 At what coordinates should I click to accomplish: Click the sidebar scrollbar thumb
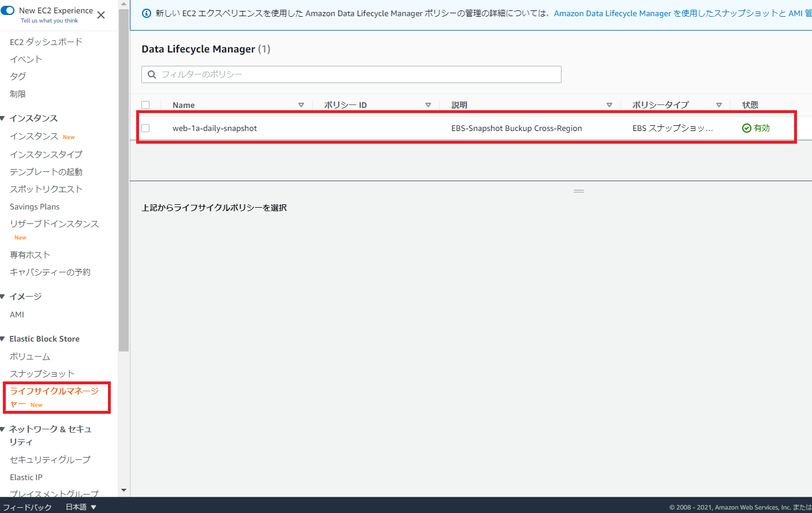point(124,180)
